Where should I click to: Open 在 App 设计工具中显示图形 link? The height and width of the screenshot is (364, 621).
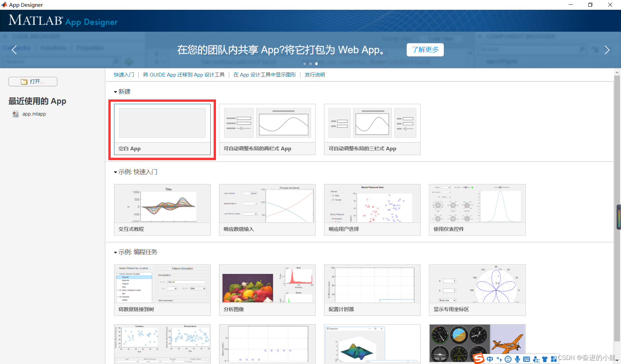(265, 75)
